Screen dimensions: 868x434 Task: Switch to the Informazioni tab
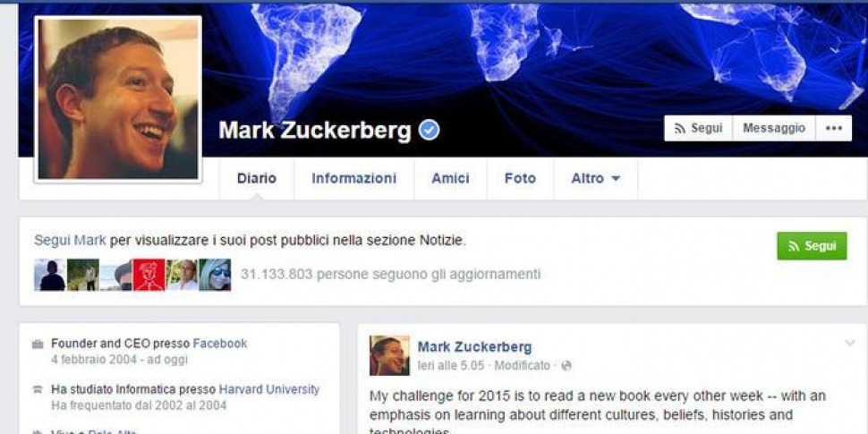point(353,178)
